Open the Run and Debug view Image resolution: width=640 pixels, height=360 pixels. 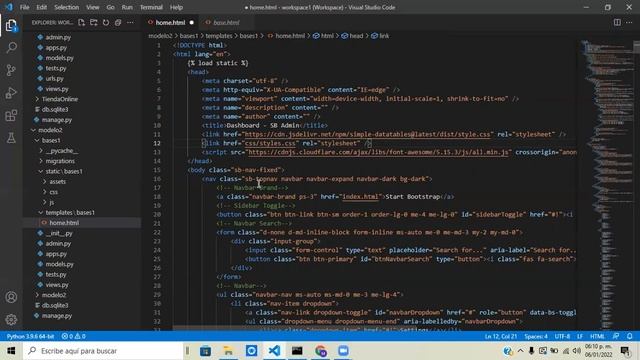pyautogui.click(x=11, y=93)
